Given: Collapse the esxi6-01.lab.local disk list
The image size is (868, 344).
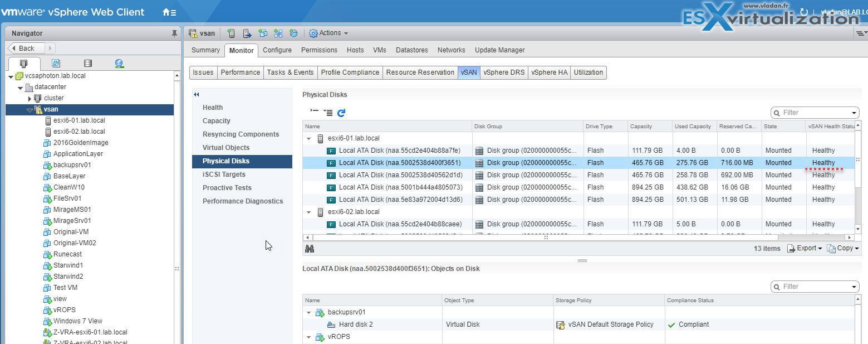Looking at the screenshot, I should (x=309, y=138).
